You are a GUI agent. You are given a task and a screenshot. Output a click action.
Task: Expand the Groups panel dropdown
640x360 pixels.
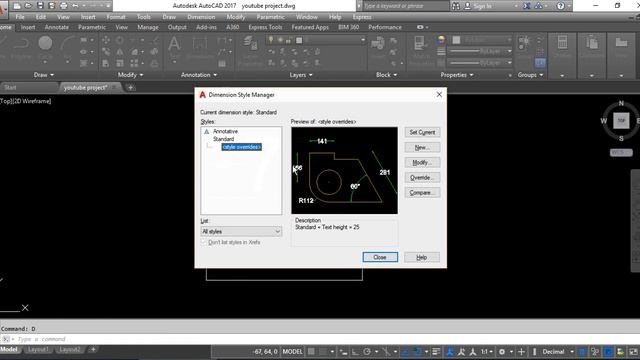(x=531, y=75)
